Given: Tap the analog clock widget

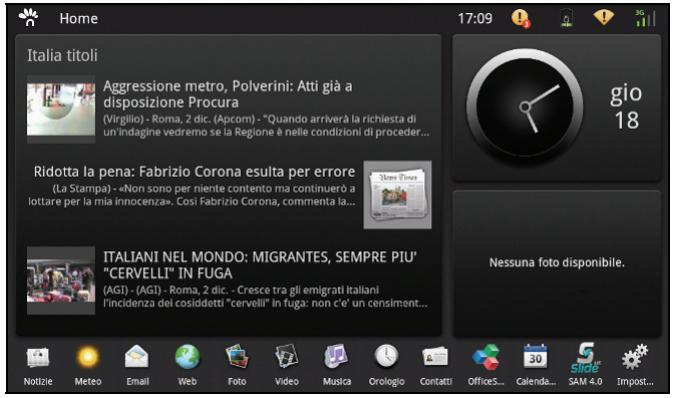Looking at the screenshot, I should pyautogui.click(x=524, y=107).
